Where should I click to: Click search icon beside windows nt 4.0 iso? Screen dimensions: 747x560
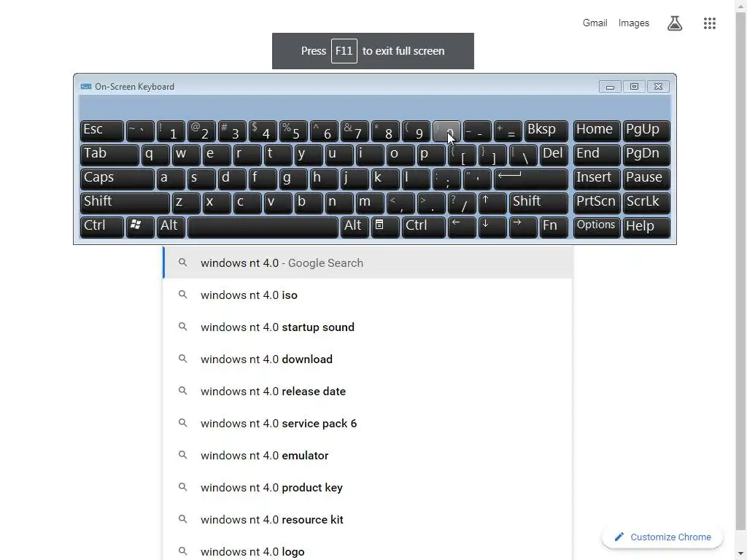183,295
